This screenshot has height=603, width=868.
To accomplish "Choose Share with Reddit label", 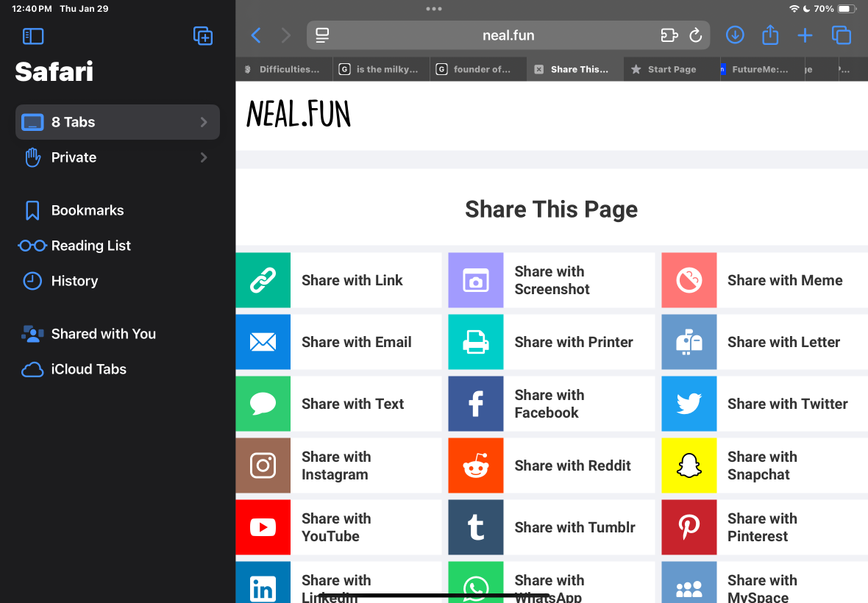I will click(572, 465).
